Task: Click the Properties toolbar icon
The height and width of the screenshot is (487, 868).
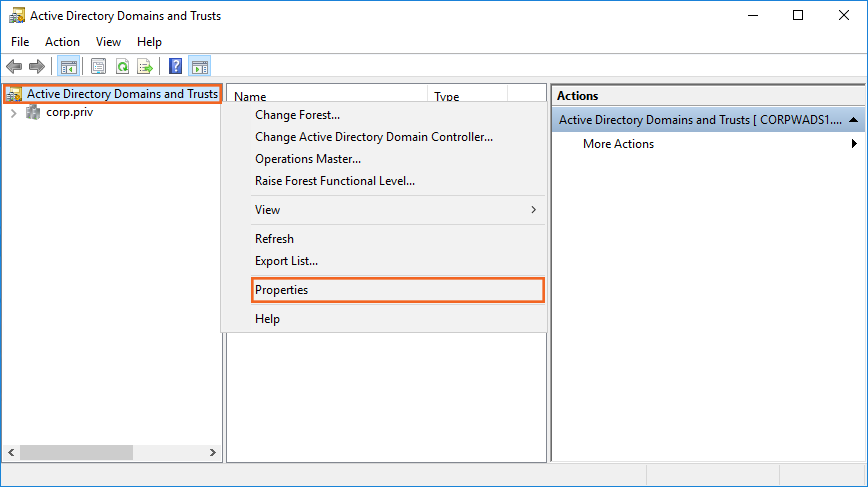Action: 98,67
